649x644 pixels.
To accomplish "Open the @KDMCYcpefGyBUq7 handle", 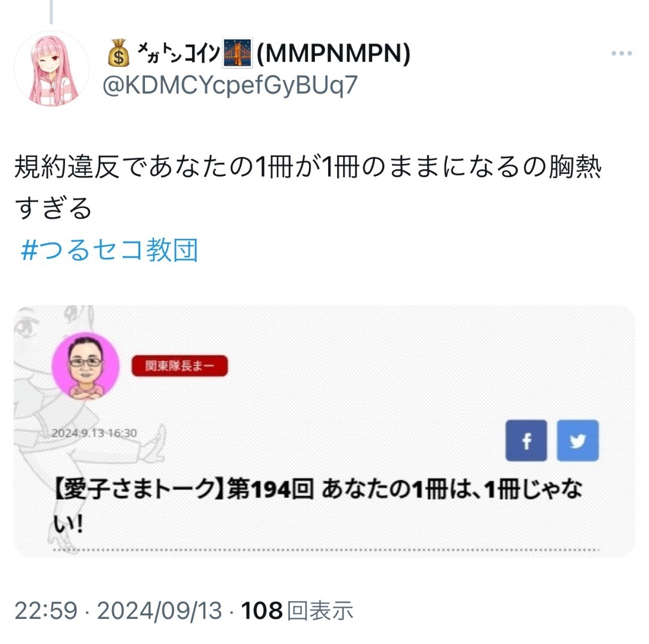I will pos(230,85).
